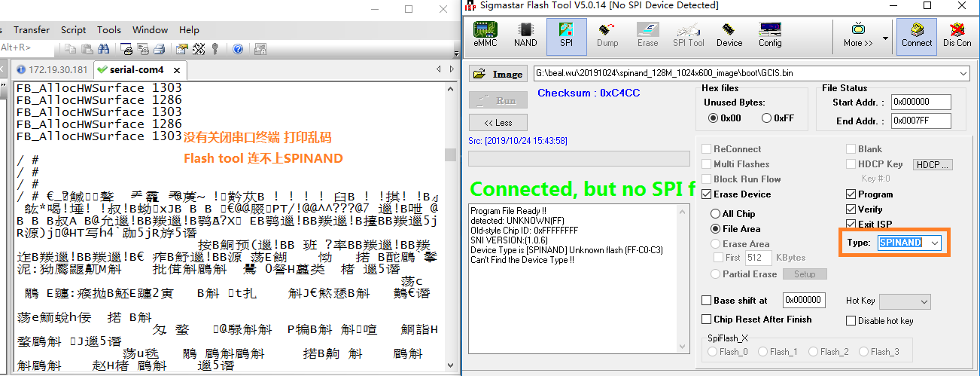Select the eMMC flash type icon
980x376 pixels.
(485, 35)
